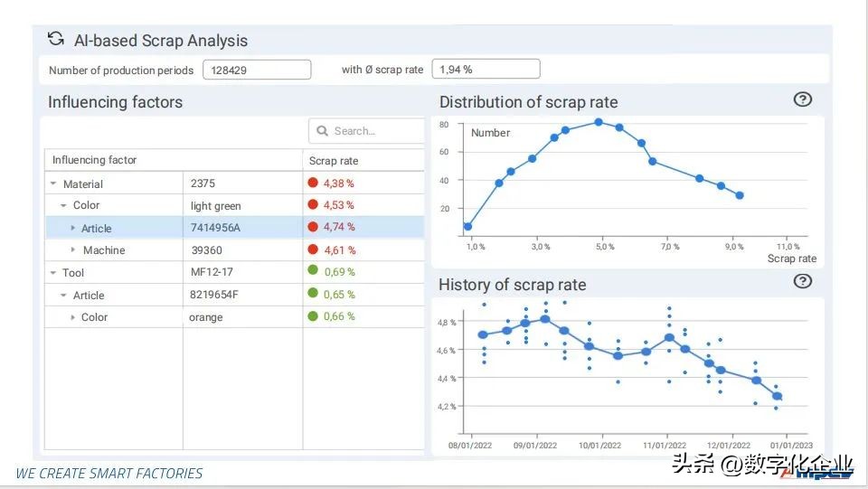868x489 pixels.
Task: Click the Influencing factor column header
Action: click(x=95, y=160)
